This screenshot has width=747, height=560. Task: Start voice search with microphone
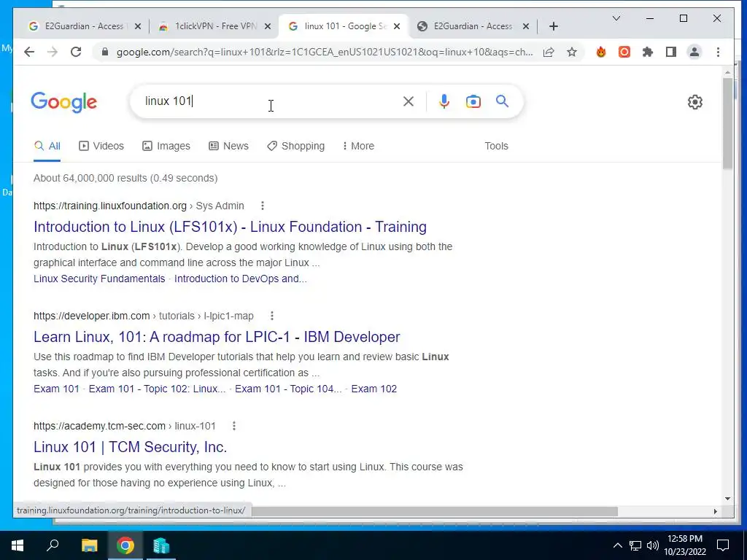[444, 101]
